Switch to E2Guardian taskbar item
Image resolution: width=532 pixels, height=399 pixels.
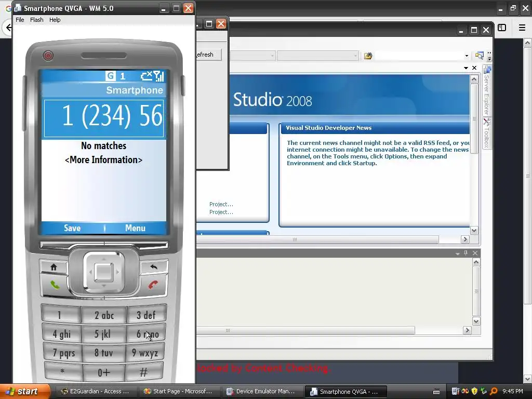(x=95, y=392)
